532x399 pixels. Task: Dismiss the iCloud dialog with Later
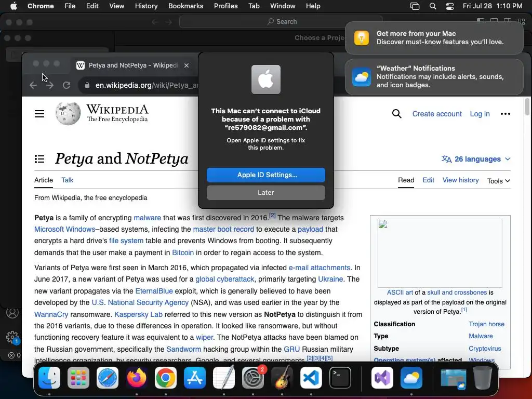pyautogui.click(x=265, y=192)
